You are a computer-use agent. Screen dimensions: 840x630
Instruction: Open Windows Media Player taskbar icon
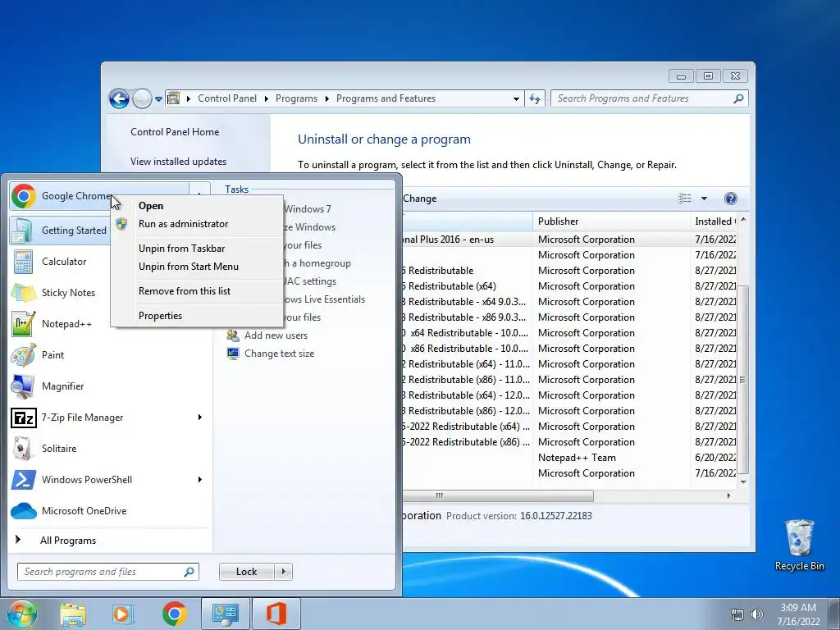(x=123, y=614)
